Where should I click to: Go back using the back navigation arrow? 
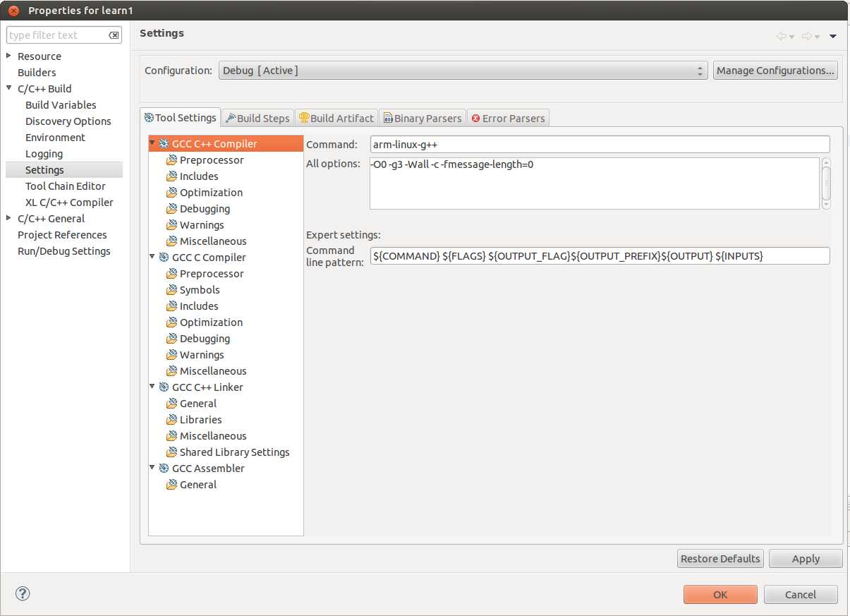781,36
